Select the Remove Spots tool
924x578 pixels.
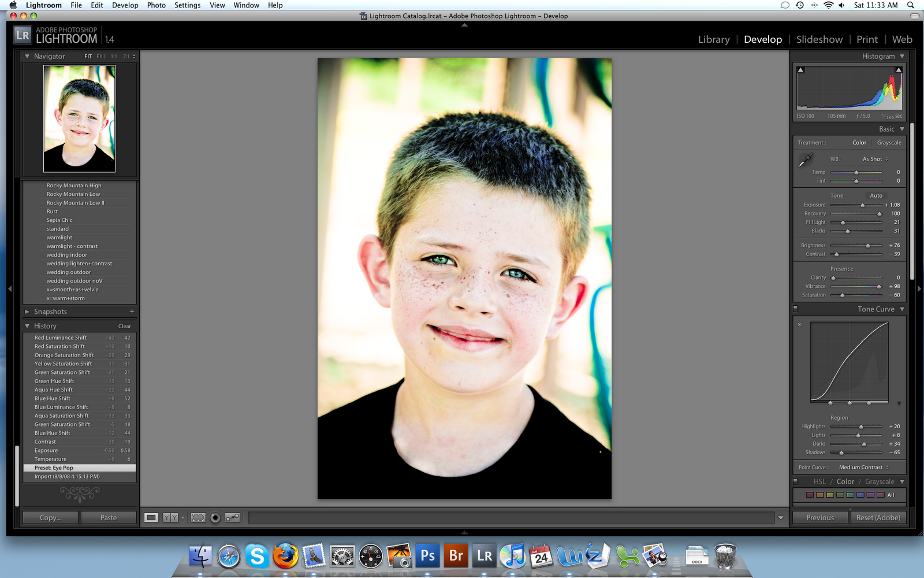pyautogui.click(x=233, y=518)
